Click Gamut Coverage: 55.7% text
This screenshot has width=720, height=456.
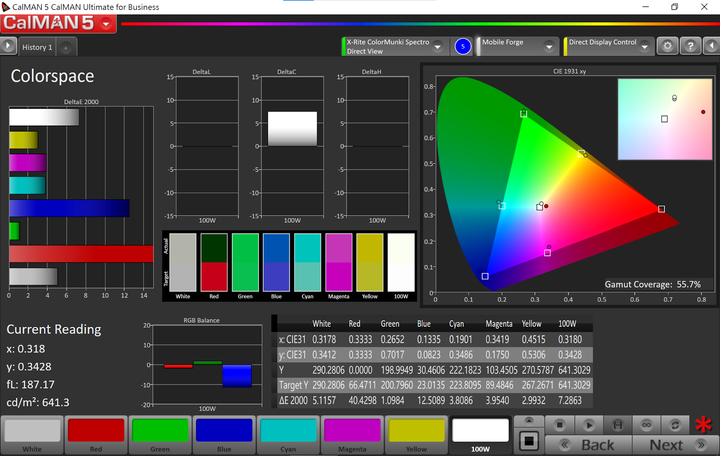(652, 284)
